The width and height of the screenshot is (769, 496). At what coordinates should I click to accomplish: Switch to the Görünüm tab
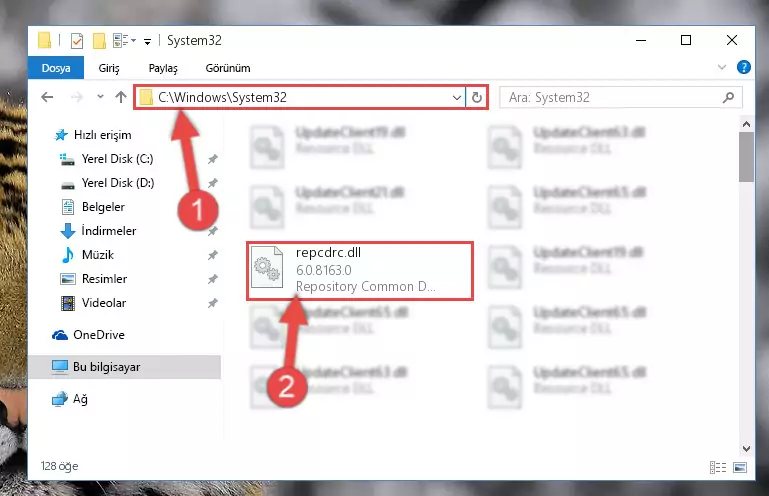point(228,68)
